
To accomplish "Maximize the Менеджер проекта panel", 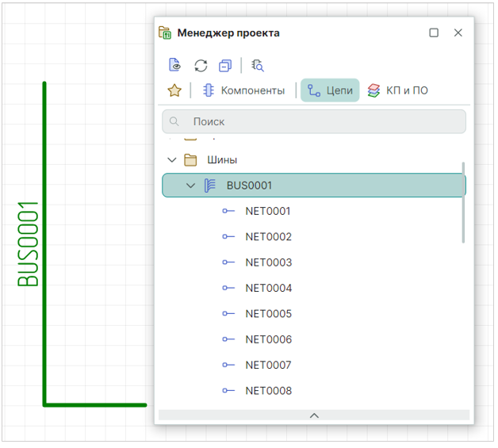I will click(434, 33).
